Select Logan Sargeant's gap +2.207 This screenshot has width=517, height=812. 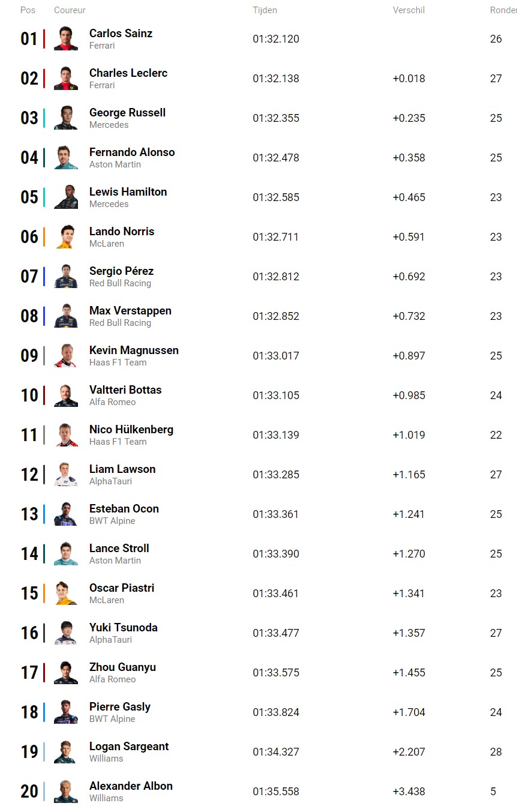tap(409, 752)
